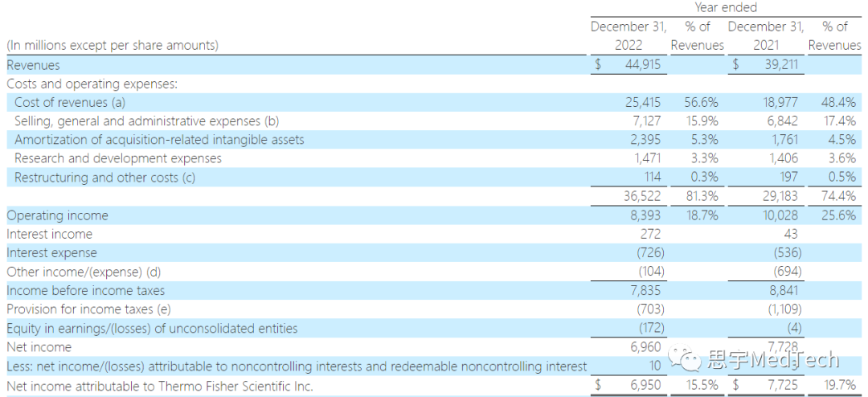Select the Operating income row label
868x397 pixels.
[57, 215]
